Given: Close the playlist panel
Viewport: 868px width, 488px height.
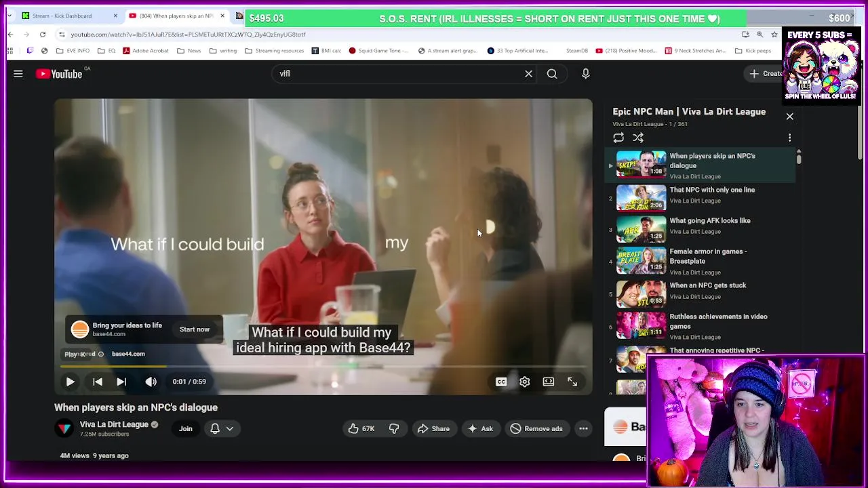Looking at the screenshot, I should (x=789, y=117).
